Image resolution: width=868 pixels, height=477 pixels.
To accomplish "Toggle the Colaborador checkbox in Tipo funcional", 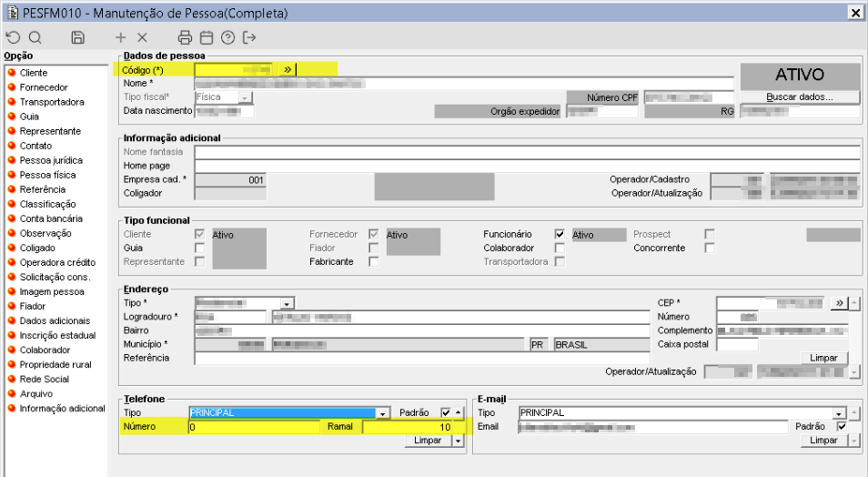I will pos(560,248).
